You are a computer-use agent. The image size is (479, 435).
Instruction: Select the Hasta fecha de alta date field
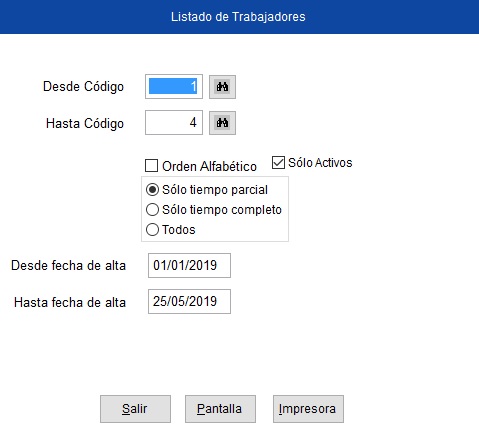(189, 301)
